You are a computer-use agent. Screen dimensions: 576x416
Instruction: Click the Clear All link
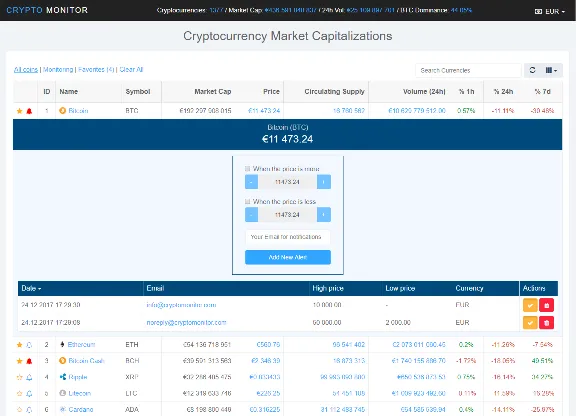click(131, 69)
